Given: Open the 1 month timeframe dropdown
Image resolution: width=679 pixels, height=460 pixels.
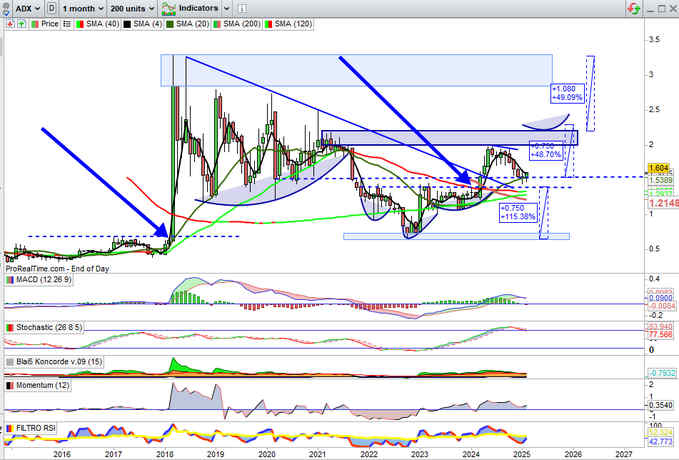Looking at the screenshot, I should click(82, 8).
